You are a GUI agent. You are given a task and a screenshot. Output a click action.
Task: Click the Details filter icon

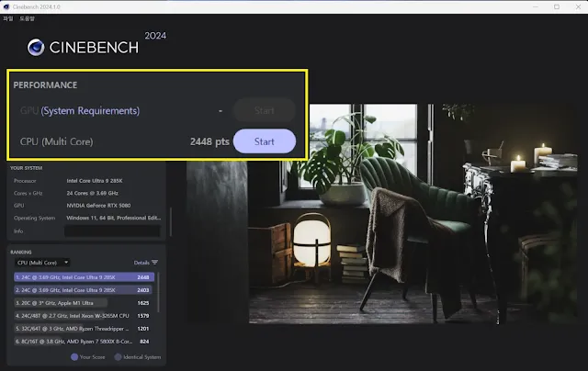tap(154, 263)
